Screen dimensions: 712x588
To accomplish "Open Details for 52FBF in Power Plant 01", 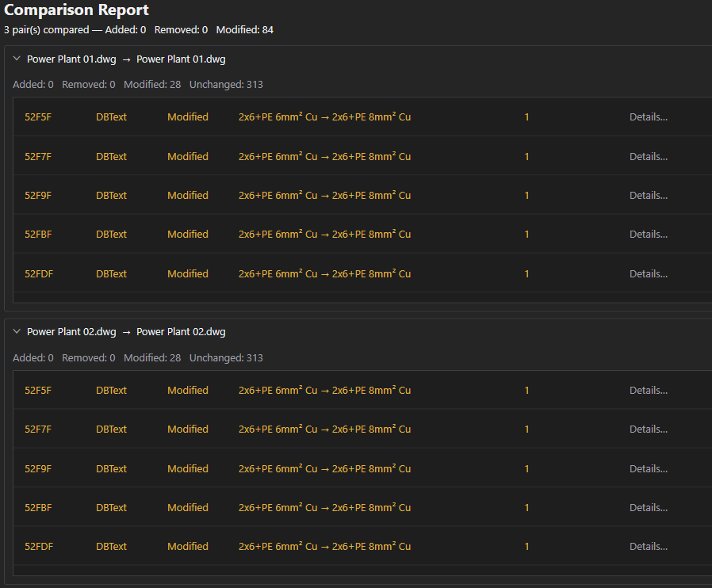I will click(649, 235).
